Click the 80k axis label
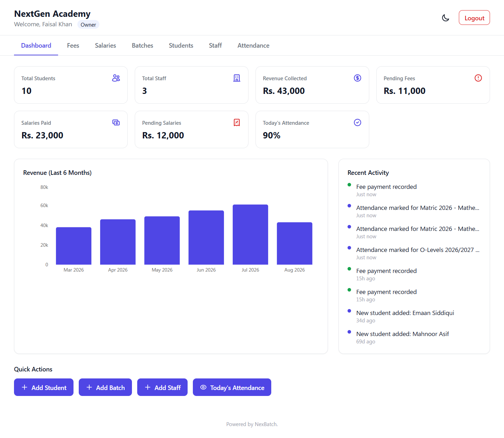Image resolution: width=504 pixels, height=438 pixels. click(x=44, y=187)
